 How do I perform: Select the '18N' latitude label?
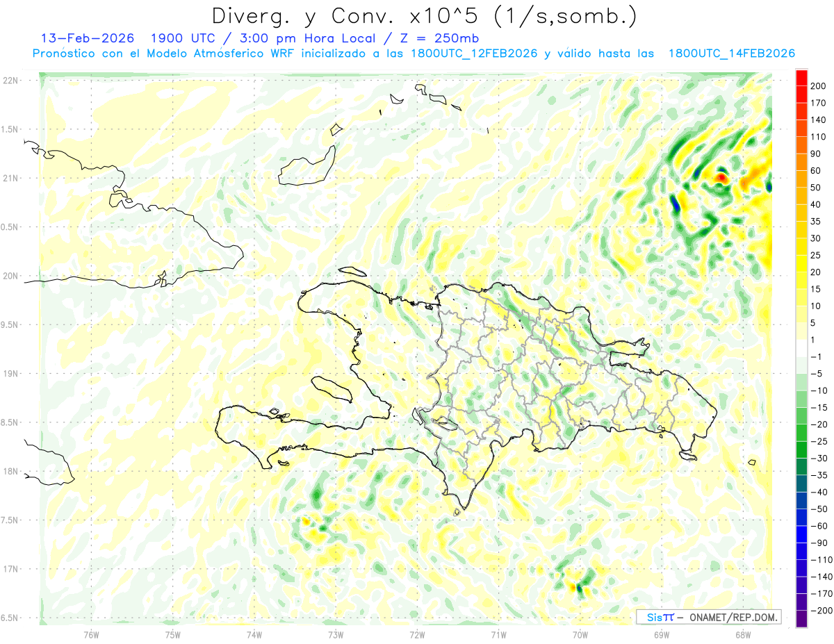point(10,472)
